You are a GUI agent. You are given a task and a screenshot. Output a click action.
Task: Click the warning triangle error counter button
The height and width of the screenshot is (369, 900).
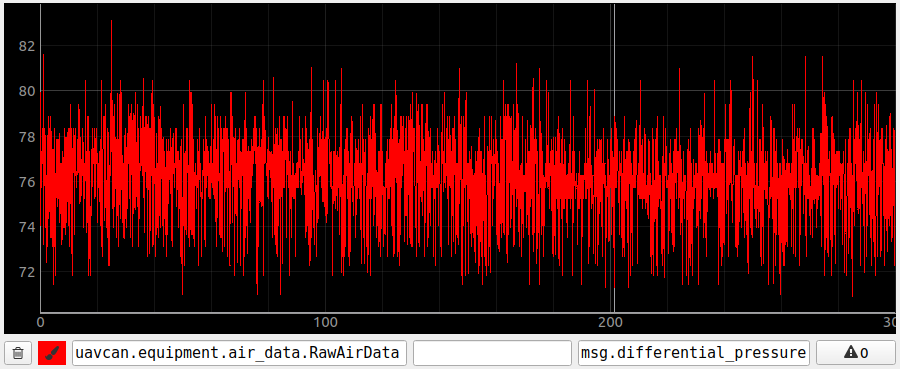tap(855, 352)
